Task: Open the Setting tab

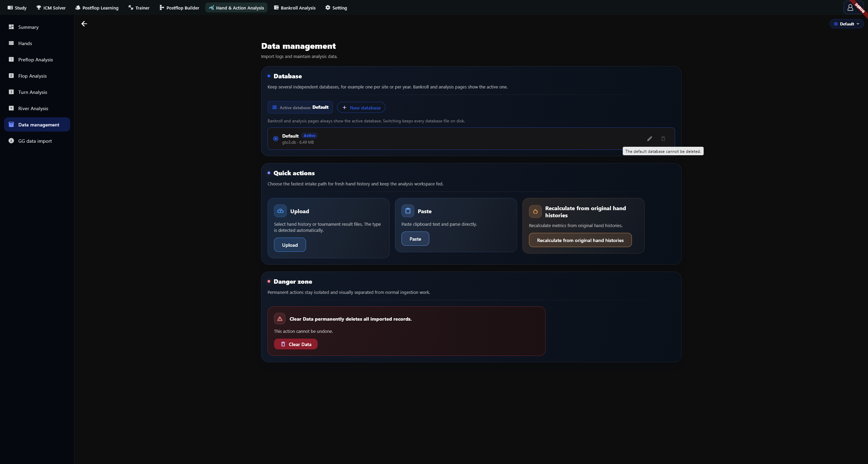Action: pyautogui.click(x=336, y=7)
